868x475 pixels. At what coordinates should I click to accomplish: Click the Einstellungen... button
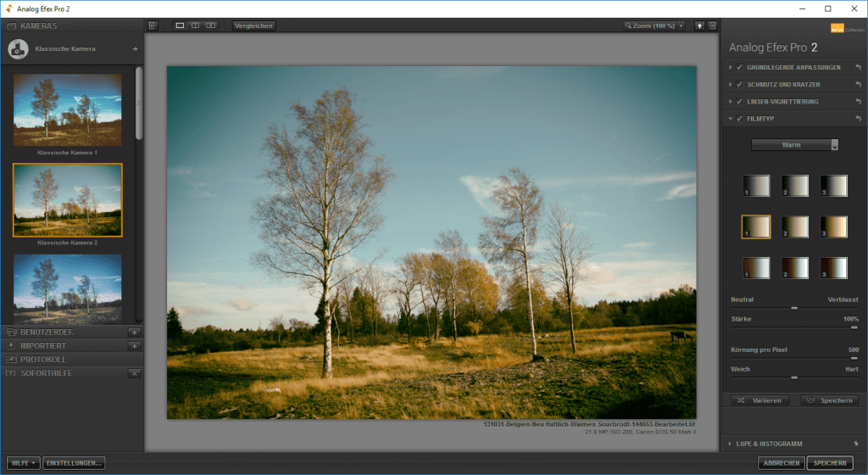tap(75, 463)
